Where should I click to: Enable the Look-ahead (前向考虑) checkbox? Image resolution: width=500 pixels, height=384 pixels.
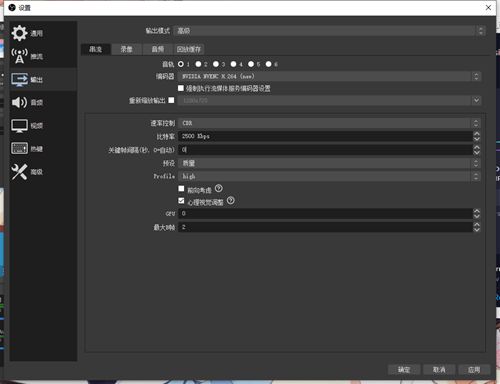[181, 189]
